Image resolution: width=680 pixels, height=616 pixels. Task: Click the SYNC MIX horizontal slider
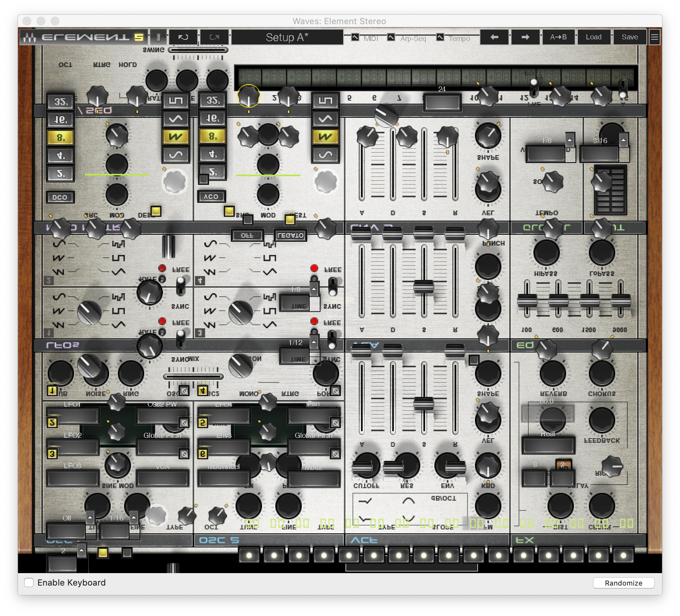coord(193,377)
